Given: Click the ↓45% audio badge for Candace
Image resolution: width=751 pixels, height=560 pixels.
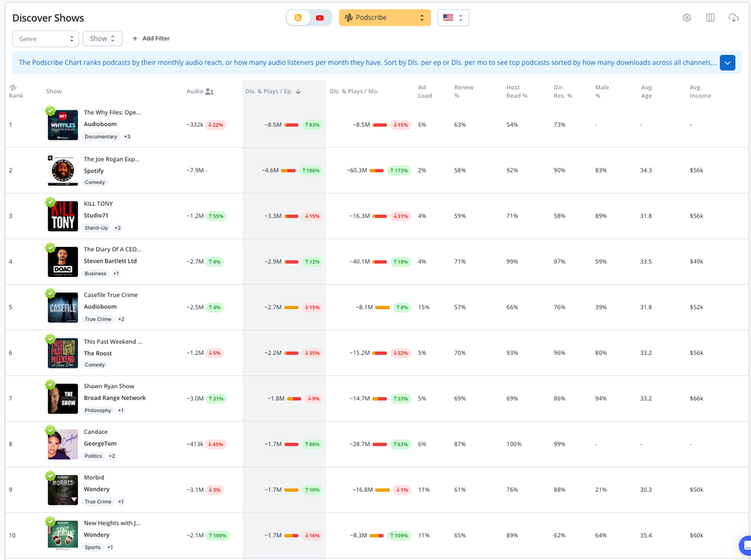Looking at the screenshot, I should click(216, 444).
